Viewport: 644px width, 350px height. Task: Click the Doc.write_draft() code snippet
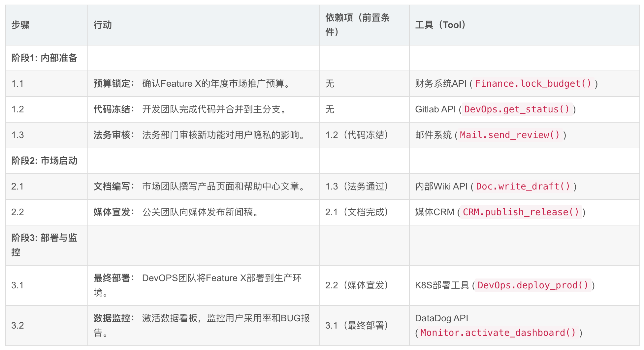[523, 187]
